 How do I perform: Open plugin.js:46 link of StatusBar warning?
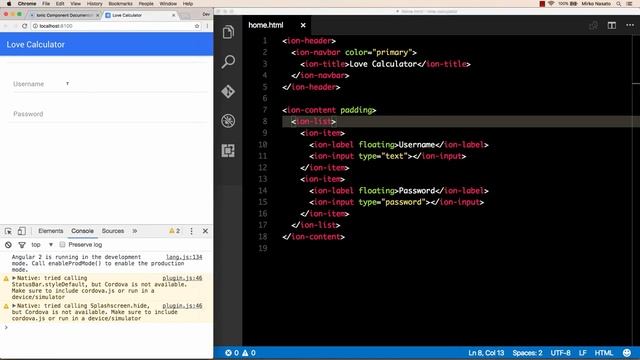[x=182, y=278]
